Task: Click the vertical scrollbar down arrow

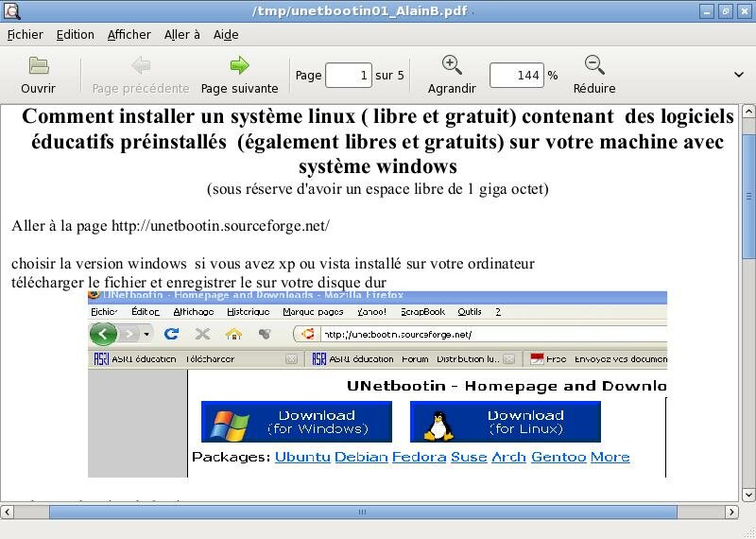Action: 749,495
